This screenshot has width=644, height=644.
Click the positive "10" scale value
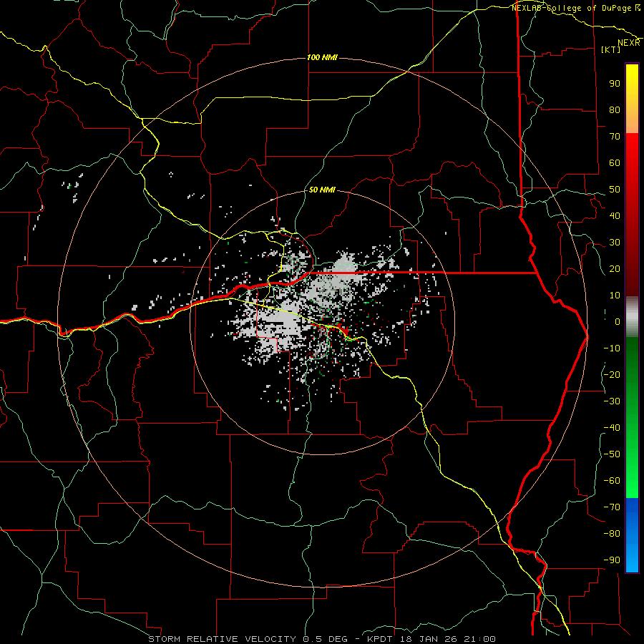point(615,296)
